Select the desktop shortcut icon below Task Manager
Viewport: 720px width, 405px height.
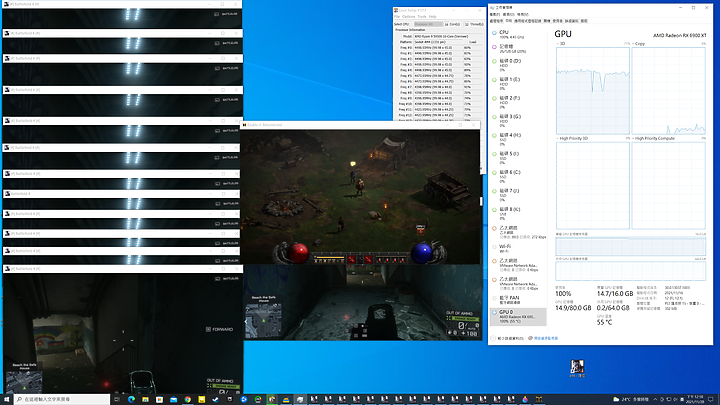(x=577, y=369)
